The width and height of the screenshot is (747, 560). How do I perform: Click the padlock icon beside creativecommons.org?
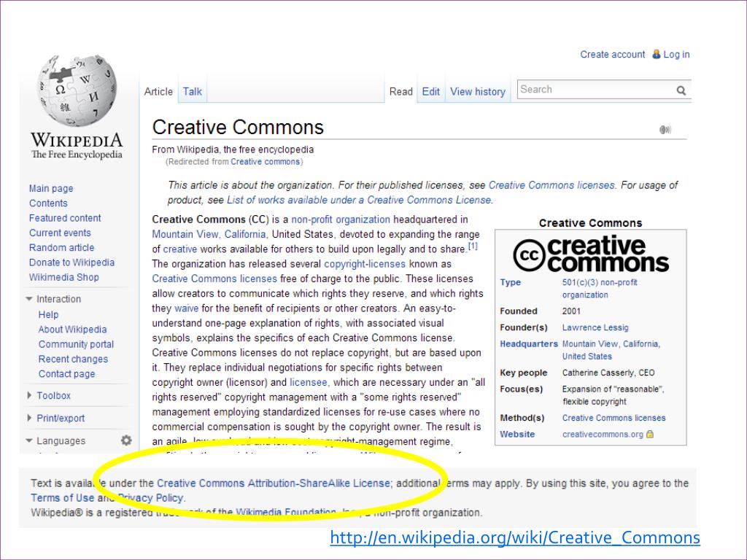(650, 434)
